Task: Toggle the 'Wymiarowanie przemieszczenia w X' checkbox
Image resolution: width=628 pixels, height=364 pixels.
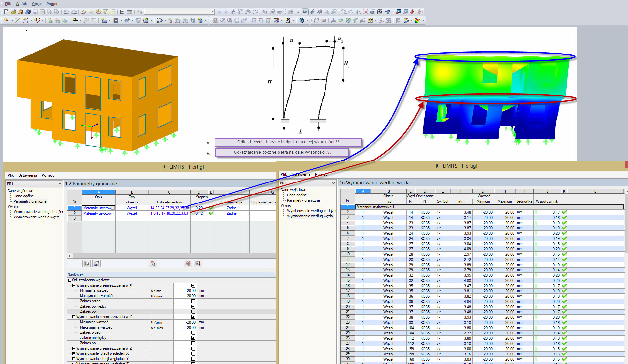Action: [193, 286]
